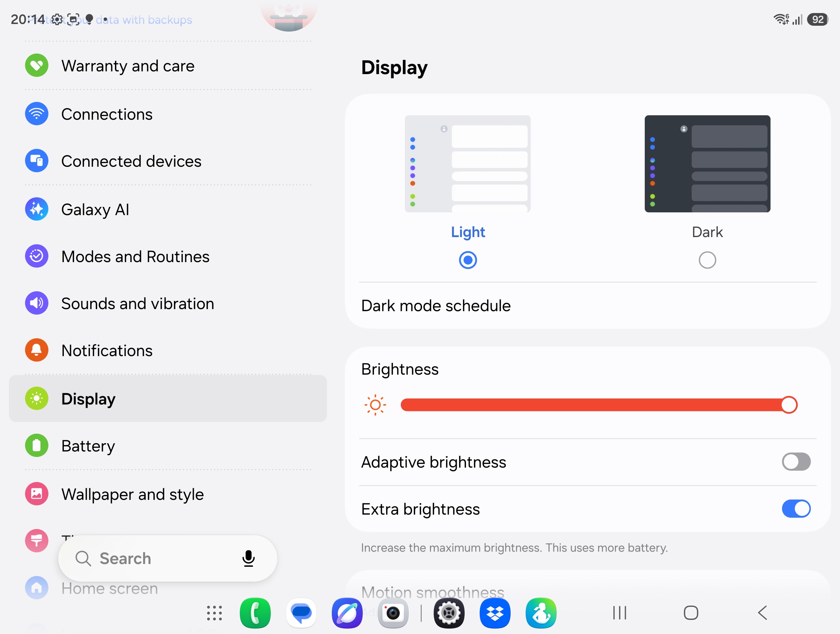
Task: Open Notifications settings
Action: pos(168,350)
